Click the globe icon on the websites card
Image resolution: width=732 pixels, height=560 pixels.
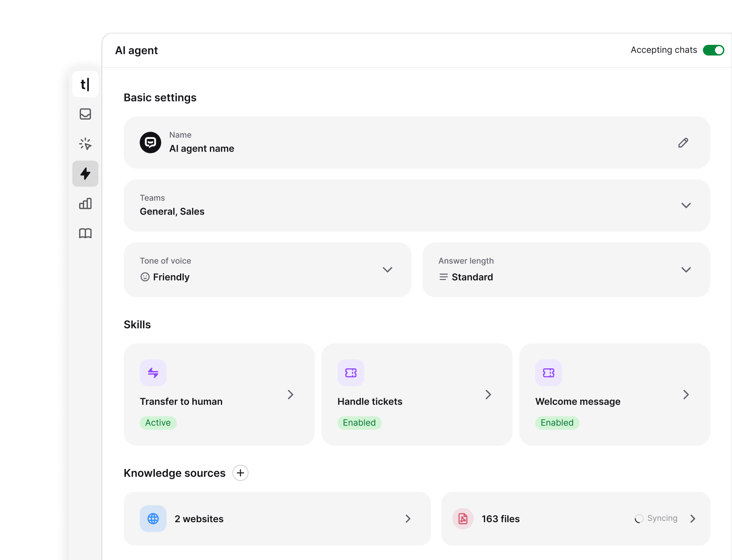(153, 519)
